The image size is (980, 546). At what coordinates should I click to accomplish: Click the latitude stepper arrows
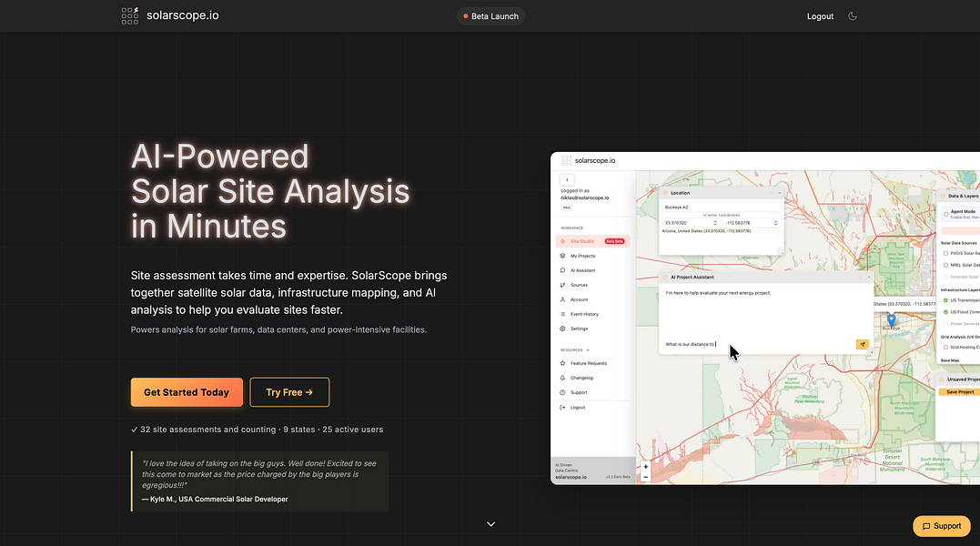[715, 223]
